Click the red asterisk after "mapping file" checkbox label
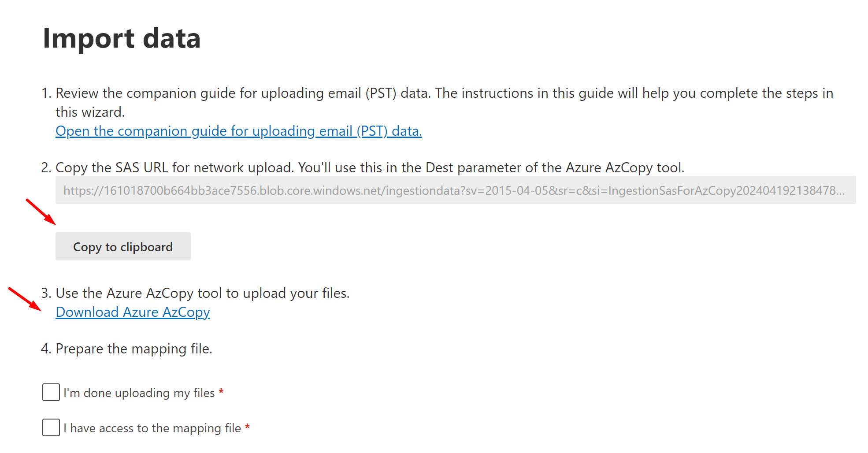Screen dimensions: 868x453 (x=248, y=427)
